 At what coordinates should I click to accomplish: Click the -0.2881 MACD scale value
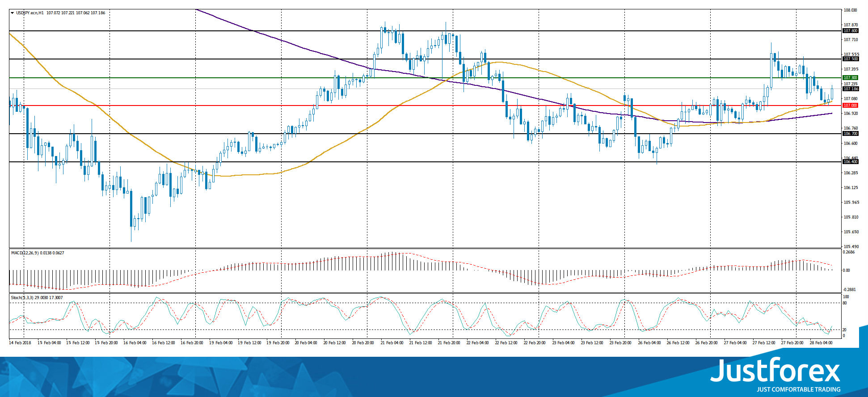pos(849,290)
